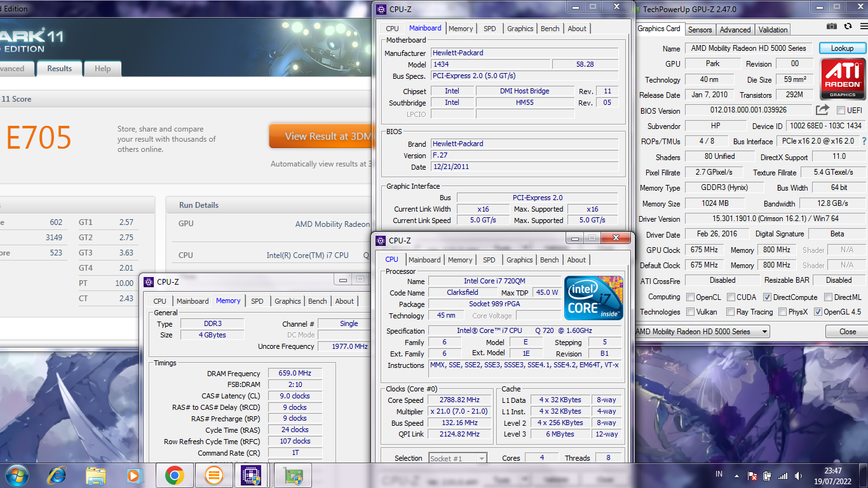Open the Windows Start menu orb
This screenshot has width=868, height=488.
click(16, 475)
